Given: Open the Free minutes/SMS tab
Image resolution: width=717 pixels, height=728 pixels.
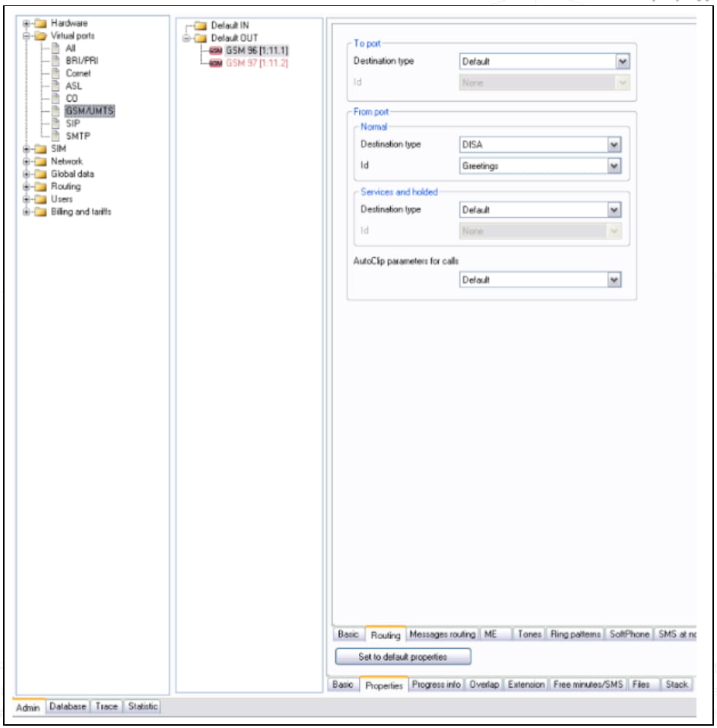Looking at the screenshot, I should (588, 685).
